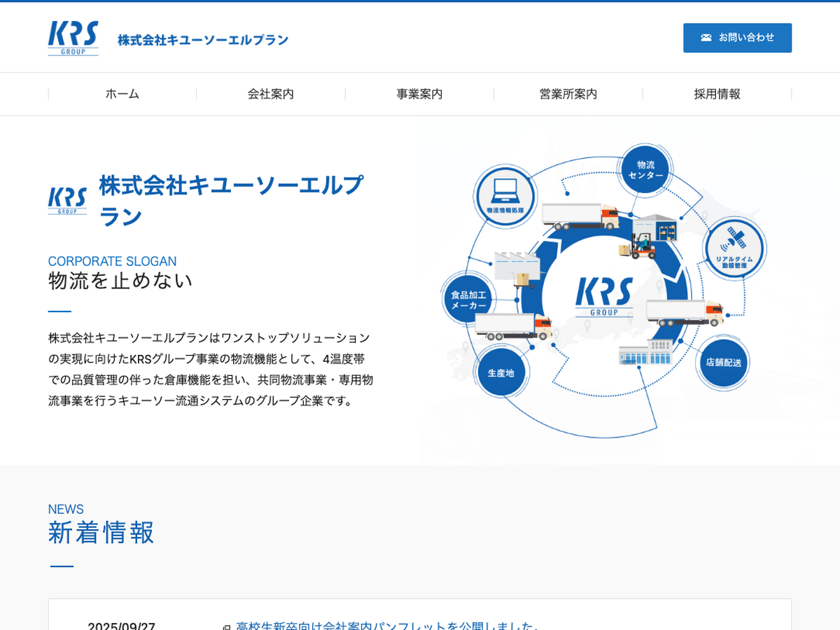
Task: Open the 採用情報 recruitment page
Action: [717, 94]
